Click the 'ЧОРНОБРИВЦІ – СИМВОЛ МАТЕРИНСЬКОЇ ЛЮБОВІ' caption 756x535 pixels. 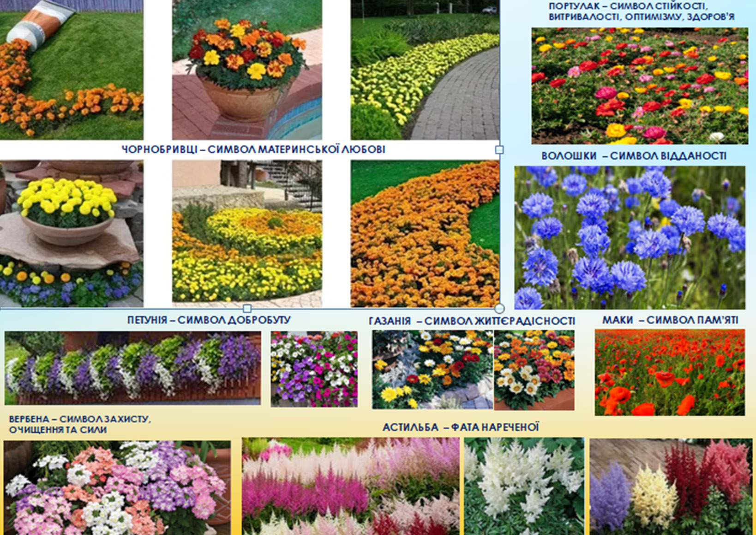253,149
